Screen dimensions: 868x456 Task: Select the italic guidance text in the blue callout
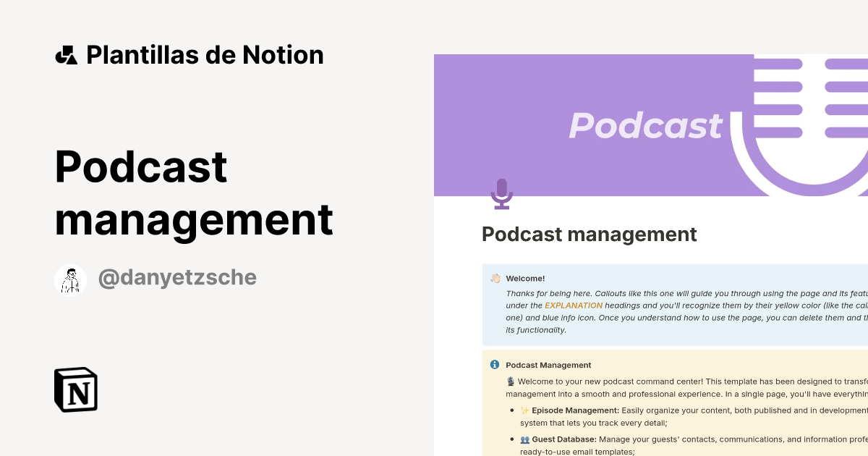point(673,311)
